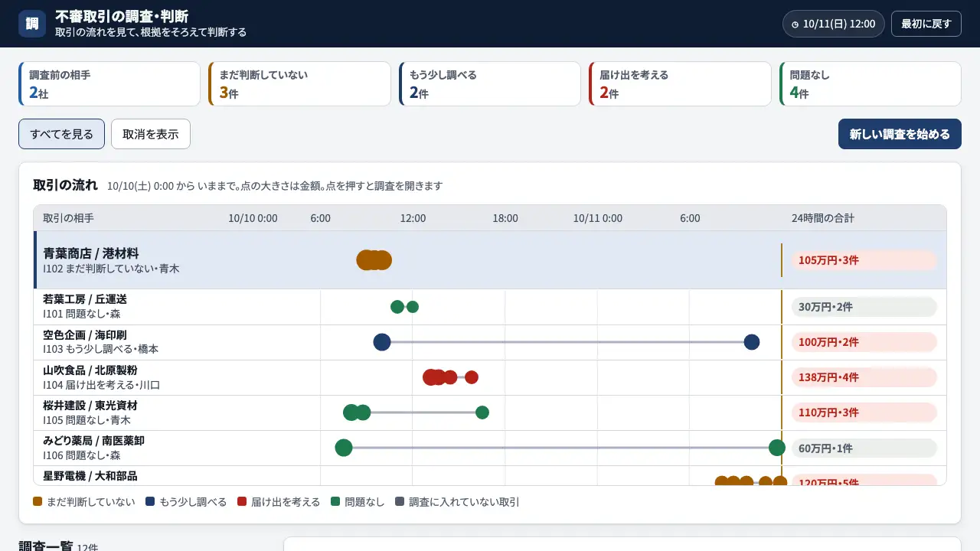Screen dimensions: 980x551
Task: Open the 若葉工房 / 丘運送 row
Action: click(490, 307)
